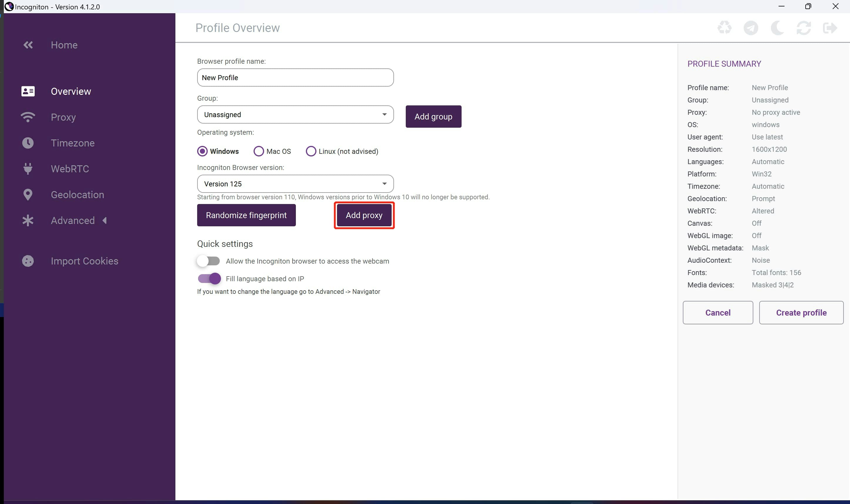Click the Geolocation pin icon in sidebar
This screenshot has height=504, width=850.
pos(28,195)
